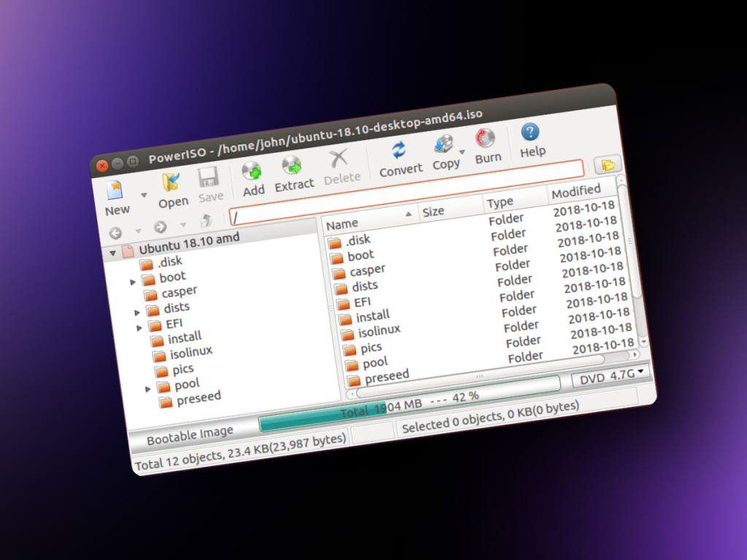This screenshot has width=747, height=560.
Task: Sort by the Size column header
Action: coord(450,209)
